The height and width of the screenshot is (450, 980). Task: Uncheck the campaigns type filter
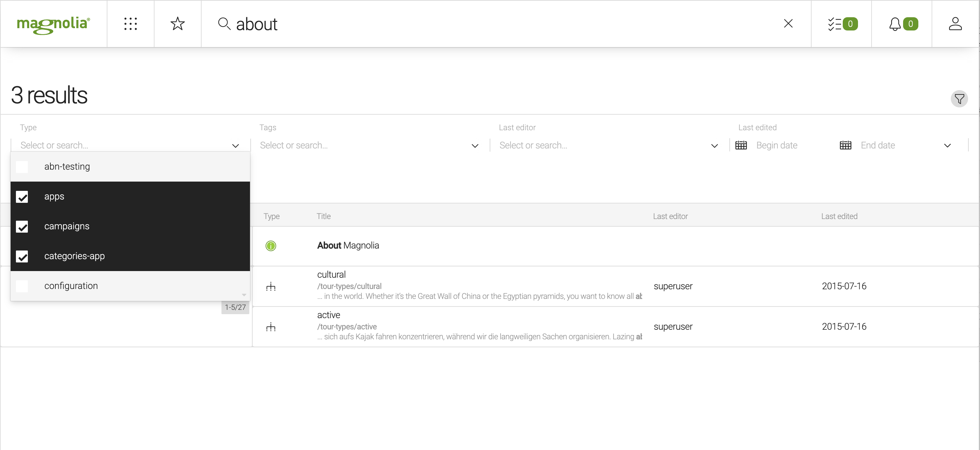pos(22,227)
